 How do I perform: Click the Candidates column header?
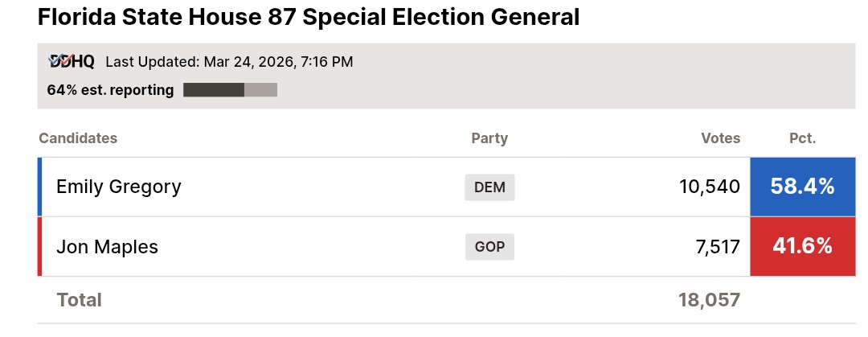click(78, 138)
